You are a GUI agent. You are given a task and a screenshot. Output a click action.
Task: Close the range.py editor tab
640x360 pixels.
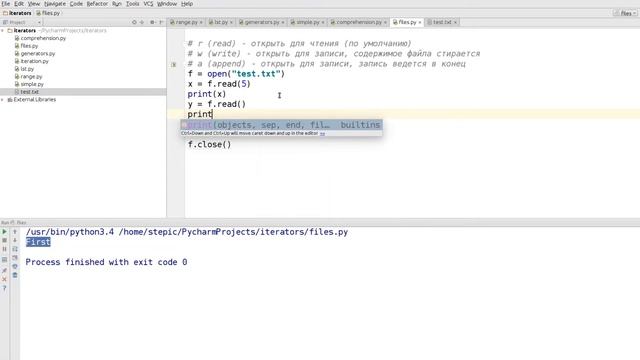pyautogui.click(x=201, y=22)
